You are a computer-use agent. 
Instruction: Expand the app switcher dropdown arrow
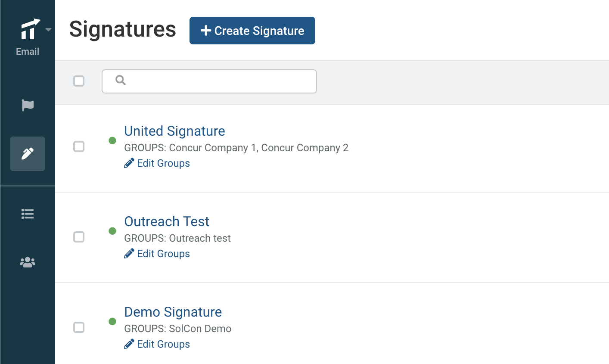[48, 30]
